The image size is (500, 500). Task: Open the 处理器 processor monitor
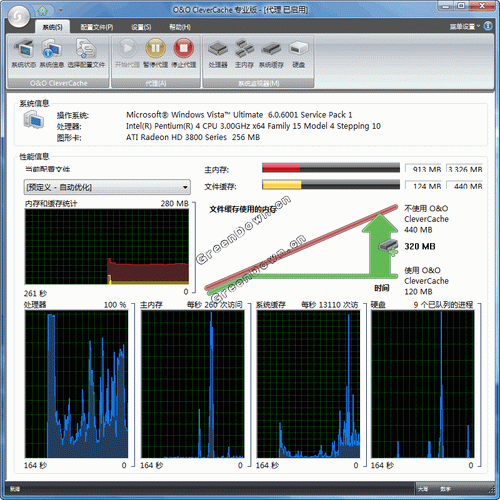(218, 53)
